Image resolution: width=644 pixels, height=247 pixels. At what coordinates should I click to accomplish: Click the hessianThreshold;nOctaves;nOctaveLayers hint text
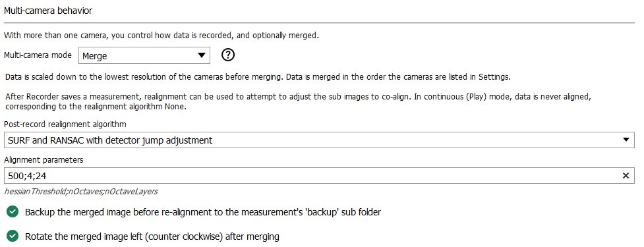(x=81, y=191)
